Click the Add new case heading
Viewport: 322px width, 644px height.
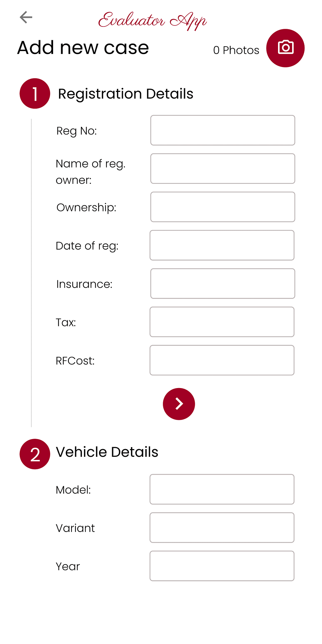83,48
